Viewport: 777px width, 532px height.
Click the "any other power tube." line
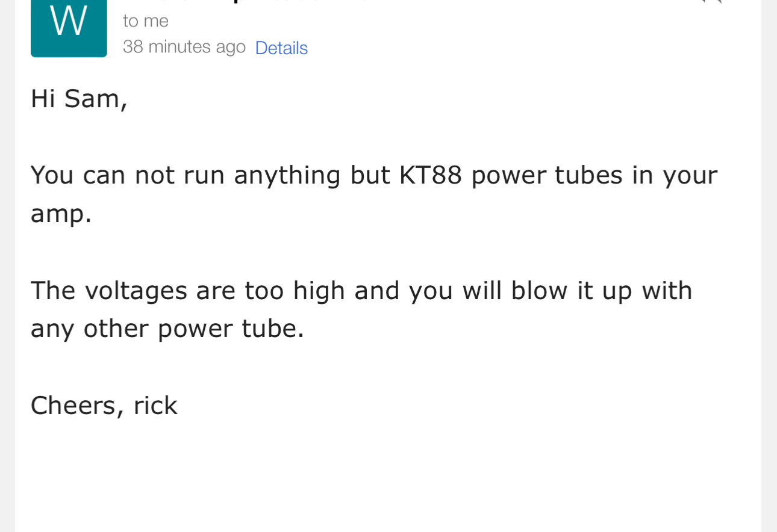[x=167, y=329]
